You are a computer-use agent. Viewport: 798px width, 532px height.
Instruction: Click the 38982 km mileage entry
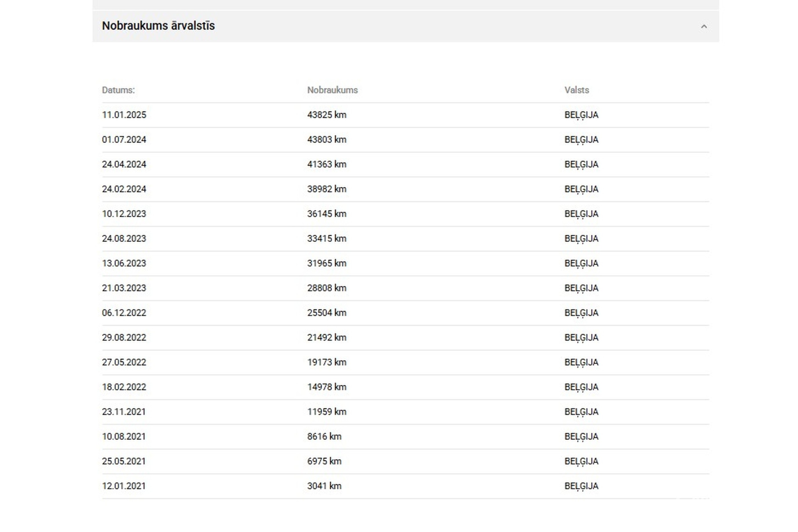point(326,189)
